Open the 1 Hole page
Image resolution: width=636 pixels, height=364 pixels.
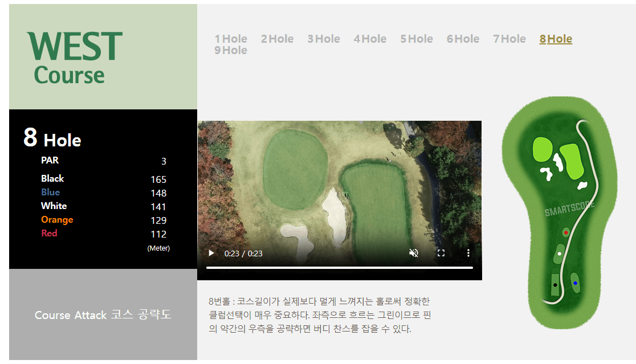pos(231,39)
